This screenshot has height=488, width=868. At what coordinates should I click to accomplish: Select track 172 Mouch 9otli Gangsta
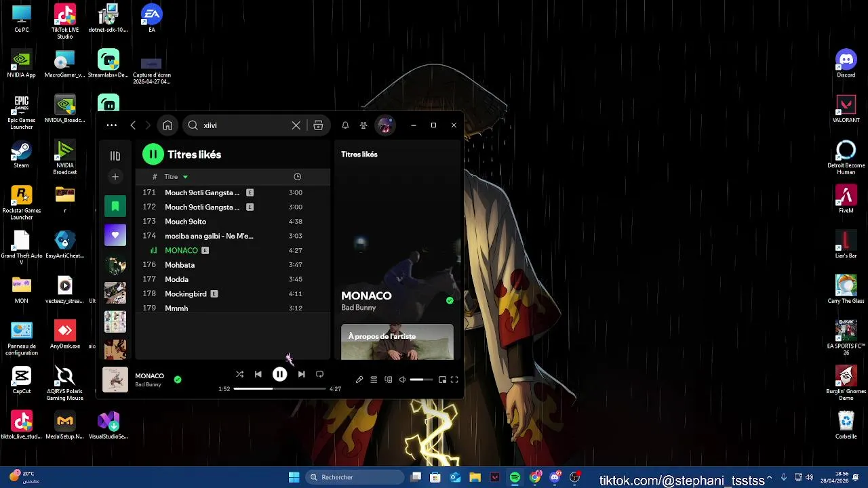click(x=233, y=207)
